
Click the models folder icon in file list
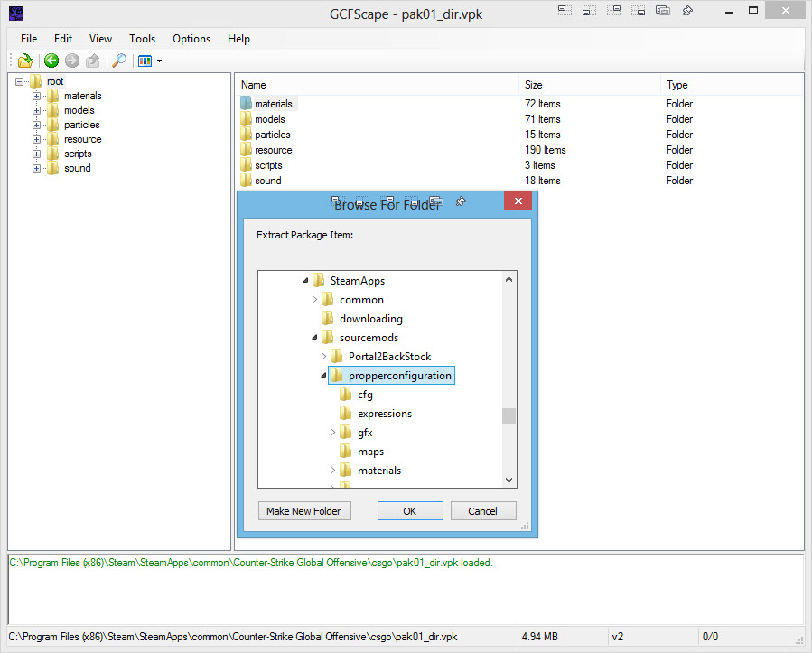(246, 118)
